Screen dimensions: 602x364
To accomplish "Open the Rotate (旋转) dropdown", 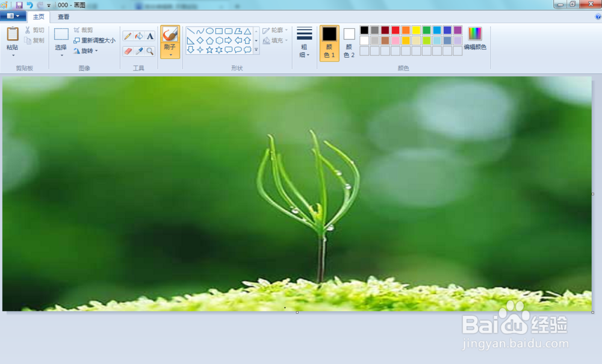I will coord(85,51).
